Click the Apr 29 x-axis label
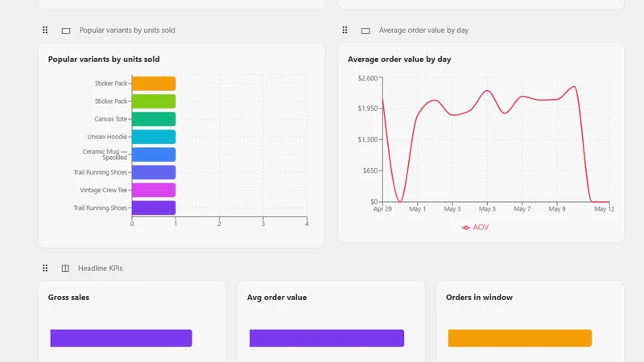The width and height of the screenshot is (644, 362). 382,209
